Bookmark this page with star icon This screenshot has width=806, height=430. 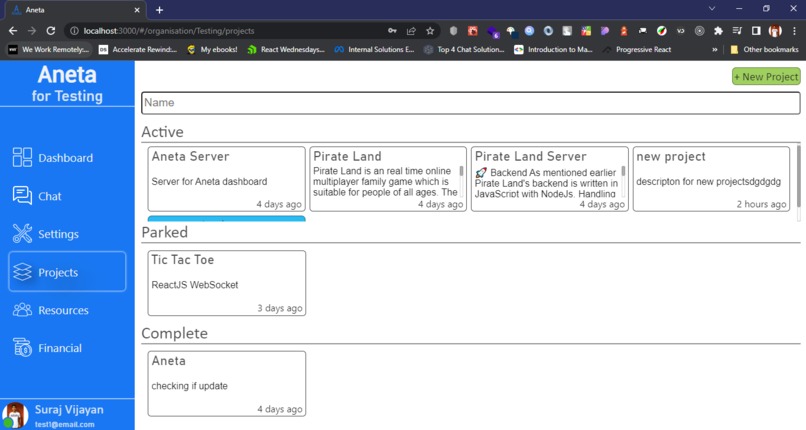[x=430, y=31]
